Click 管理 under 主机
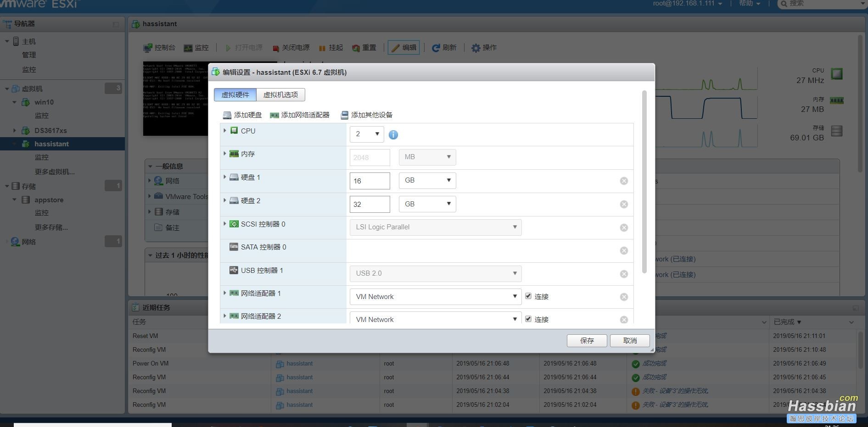 29,55
